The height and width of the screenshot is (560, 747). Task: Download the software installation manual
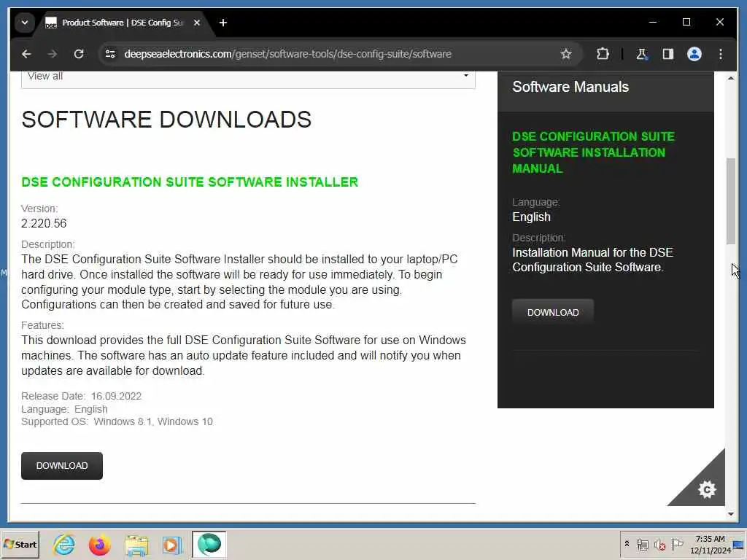coord(553,312)
